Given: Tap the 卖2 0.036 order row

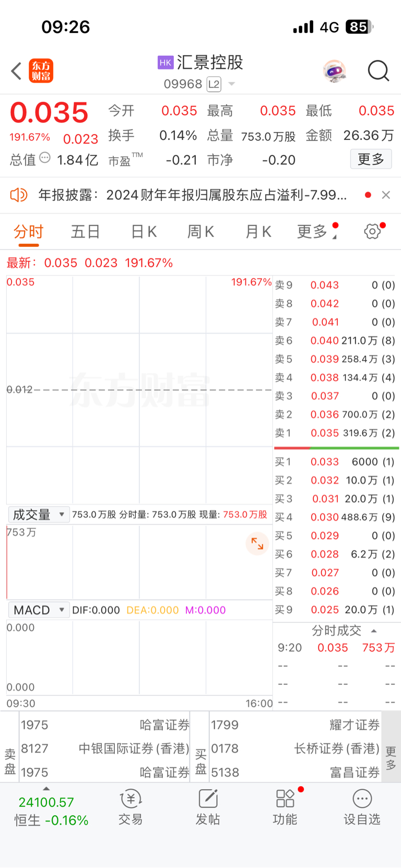Looking at the screenshot, I should 335,414.
